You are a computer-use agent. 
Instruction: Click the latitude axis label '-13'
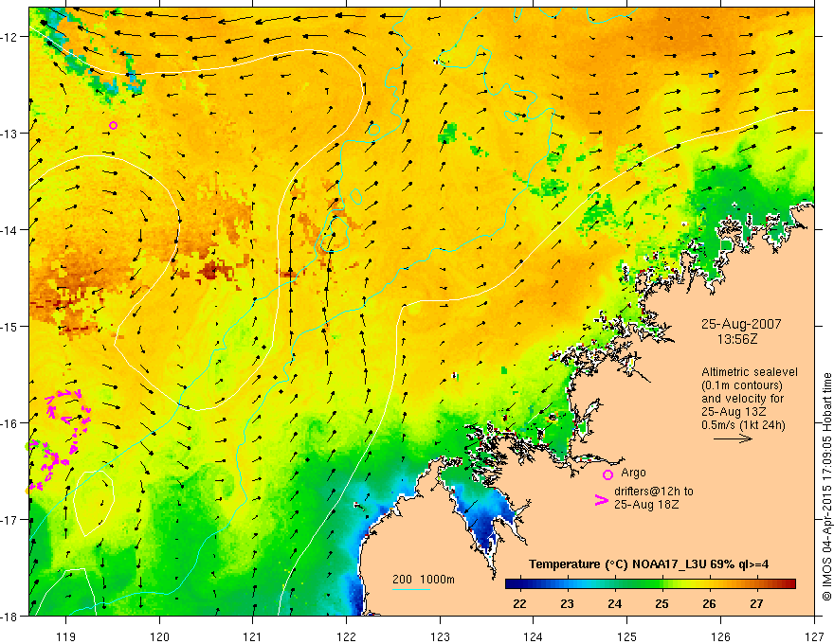10,134
